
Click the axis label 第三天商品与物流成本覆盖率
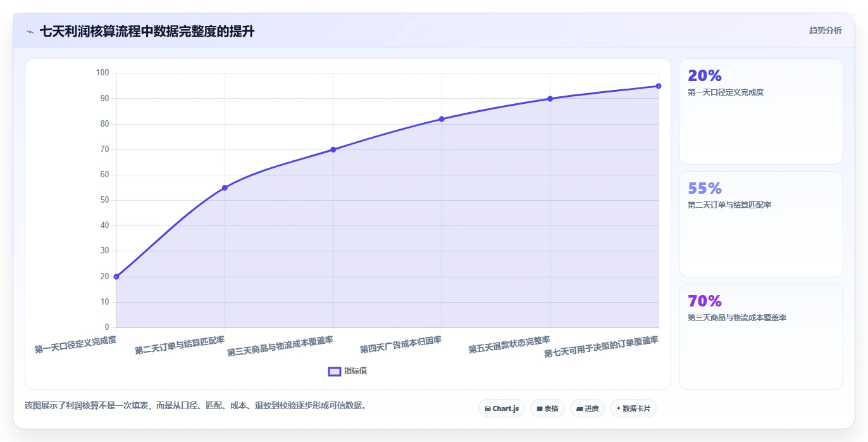(x=280, y=346)
